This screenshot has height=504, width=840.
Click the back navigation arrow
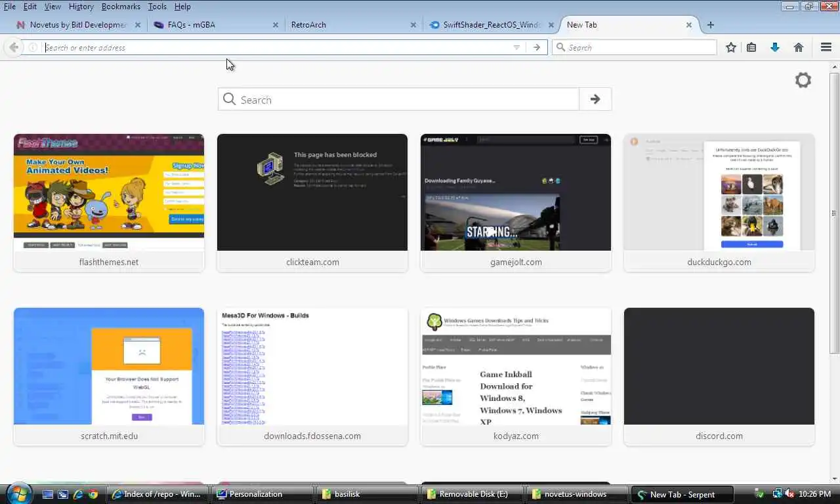tap(14, 47)
